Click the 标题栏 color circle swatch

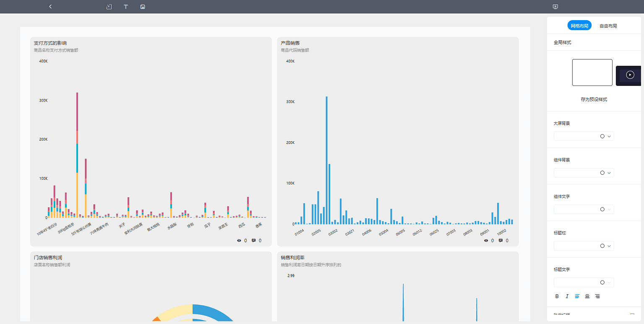click(602, 246)
